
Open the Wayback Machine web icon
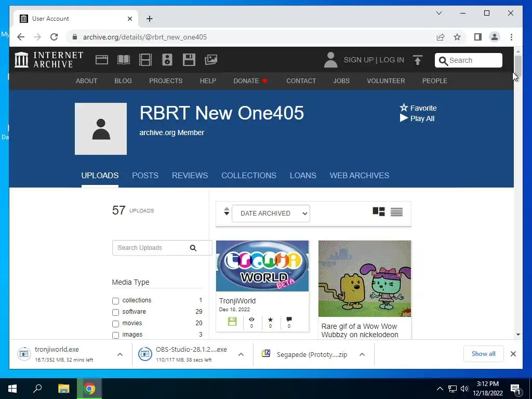pos(102,60)
